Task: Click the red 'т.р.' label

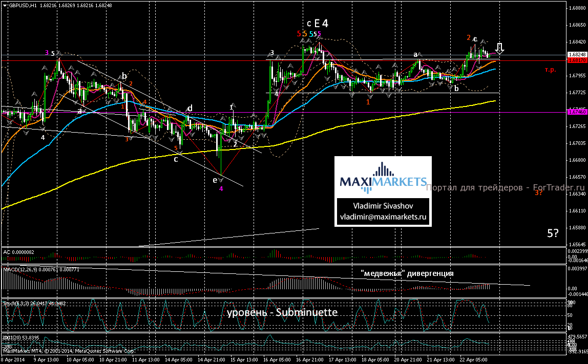Action: 551,70
